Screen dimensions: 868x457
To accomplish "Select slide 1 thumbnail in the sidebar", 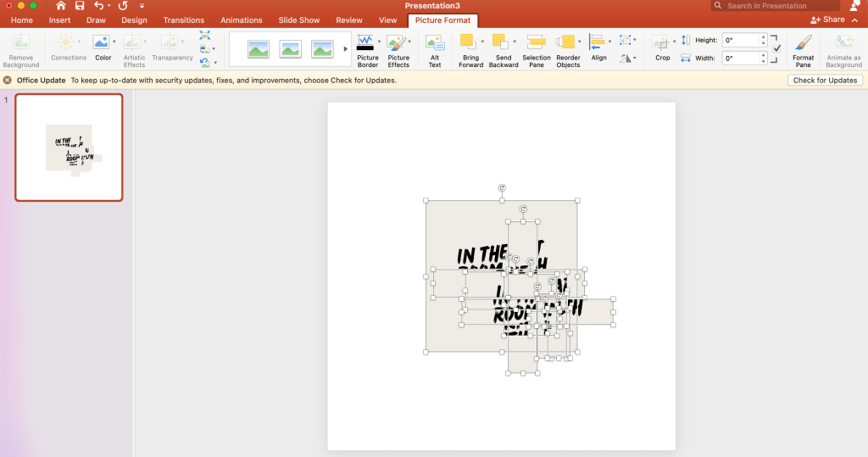I will click(x=69, y=148).
